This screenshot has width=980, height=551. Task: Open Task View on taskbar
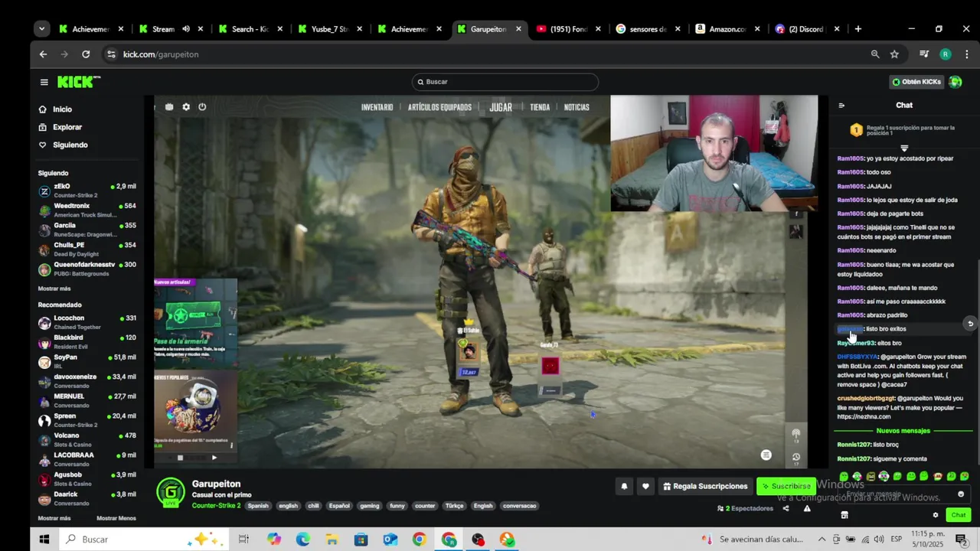[x=243, y=540]
